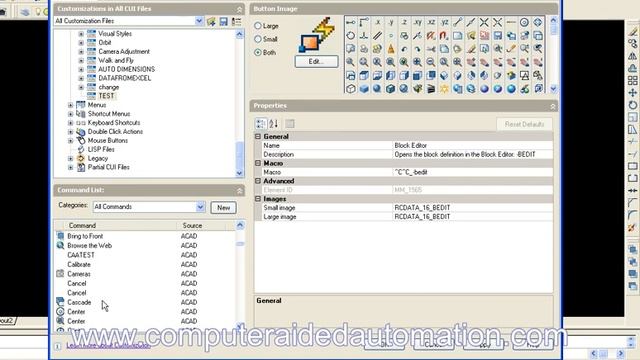Click the Edit... button image button

(316, 62)
